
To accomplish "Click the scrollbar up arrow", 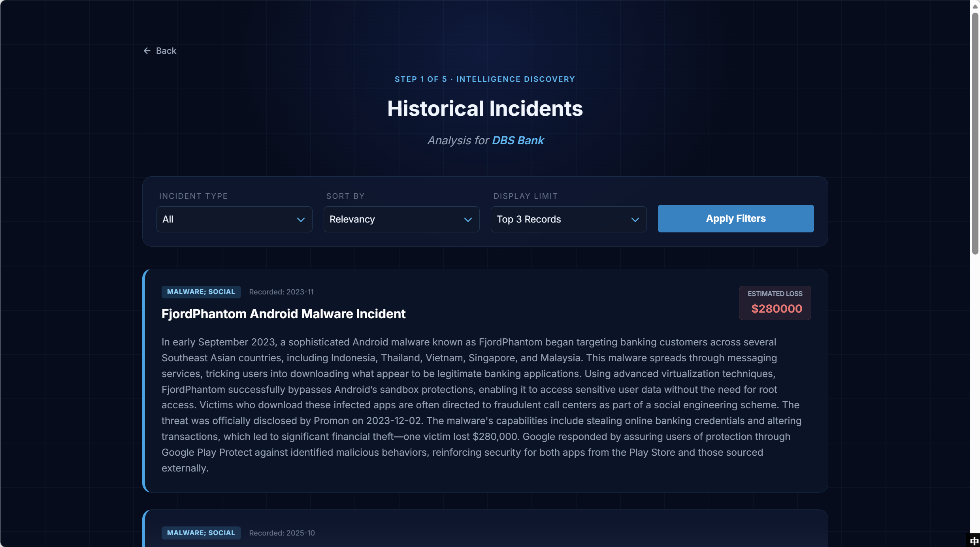I will coord(975,6).
